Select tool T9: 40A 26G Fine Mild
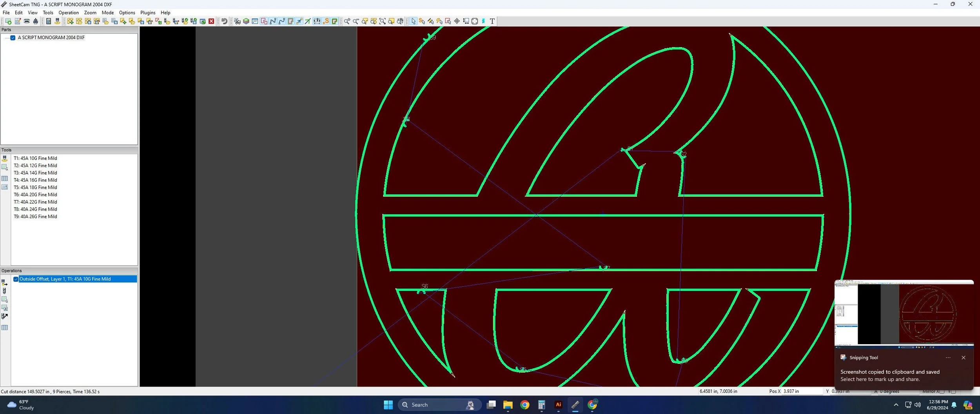Image resolution: width=980 pixels, height=414 pixels. [35, 216]
